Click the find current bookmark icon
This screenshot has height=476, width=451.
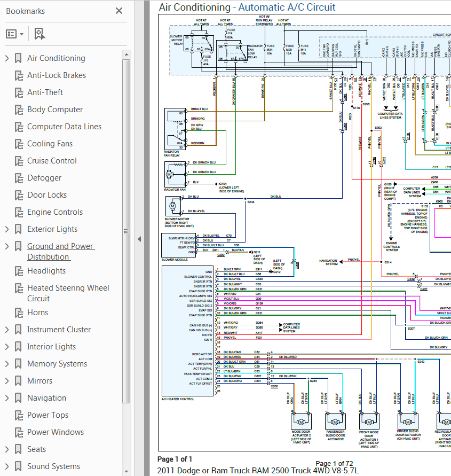coord(39,34)
